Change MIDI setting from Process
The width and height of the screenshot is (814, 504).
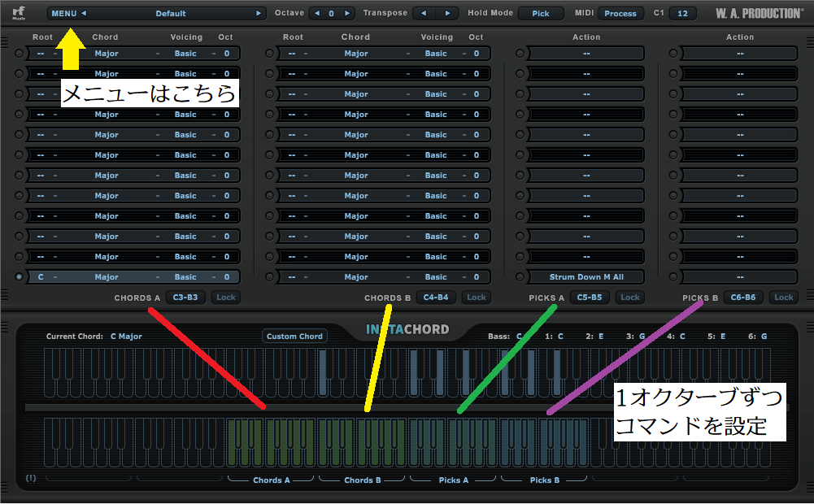click(x=620, y=14)
